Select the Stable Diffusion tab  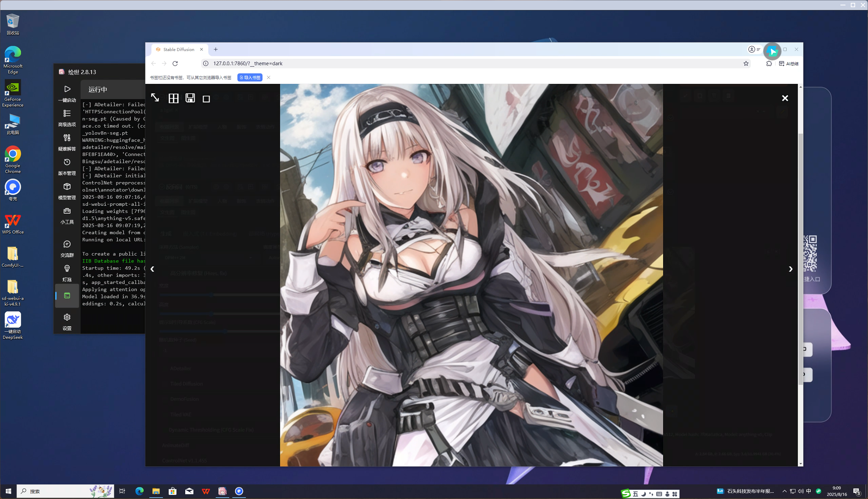tap(178, 49)
